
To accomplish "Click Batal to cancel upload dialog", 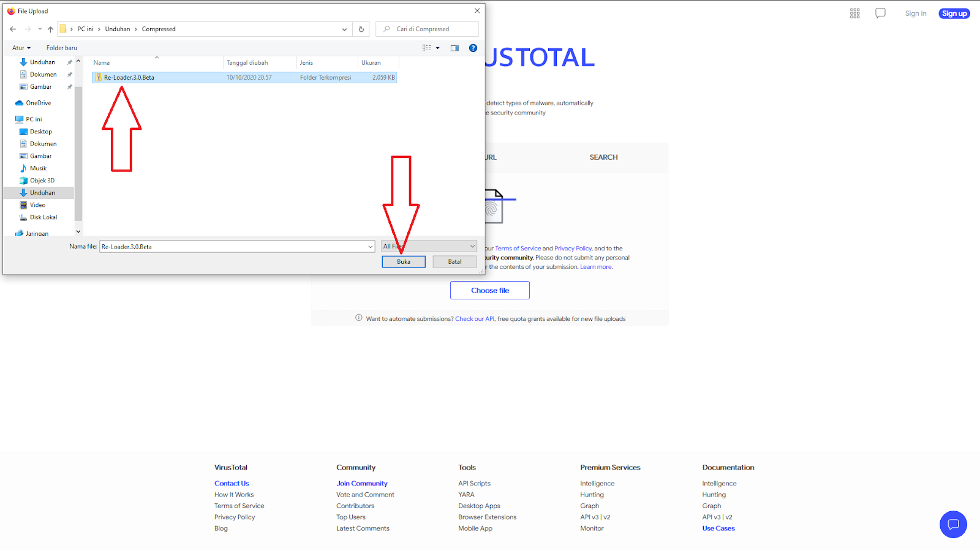I will click(454, 261).
